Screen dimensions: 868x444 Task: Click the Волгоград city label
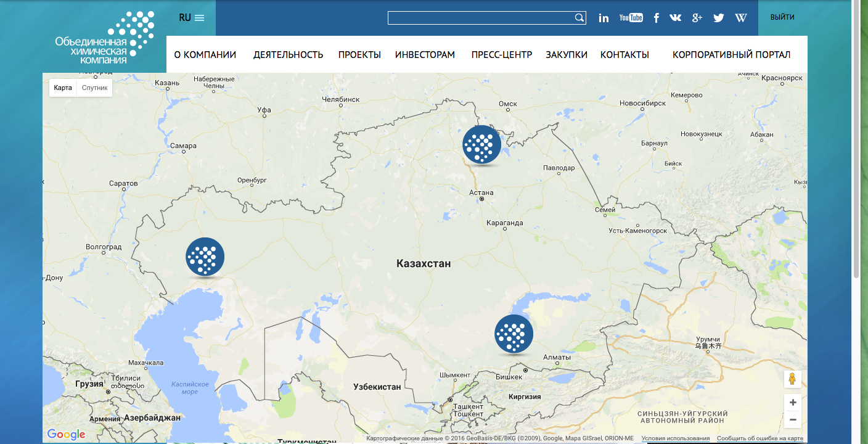(x=104, y=247)
